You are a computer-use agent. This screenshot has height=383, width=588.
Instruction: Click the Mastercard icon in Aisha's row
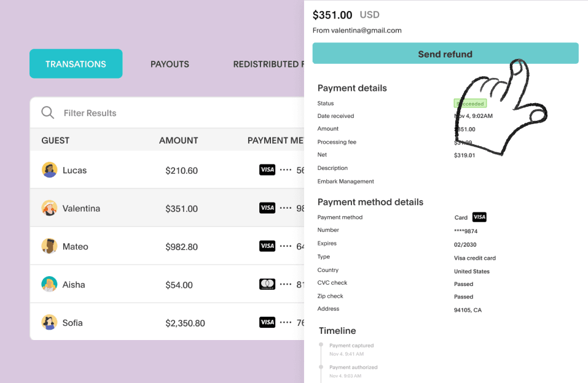tap(267, 284)
